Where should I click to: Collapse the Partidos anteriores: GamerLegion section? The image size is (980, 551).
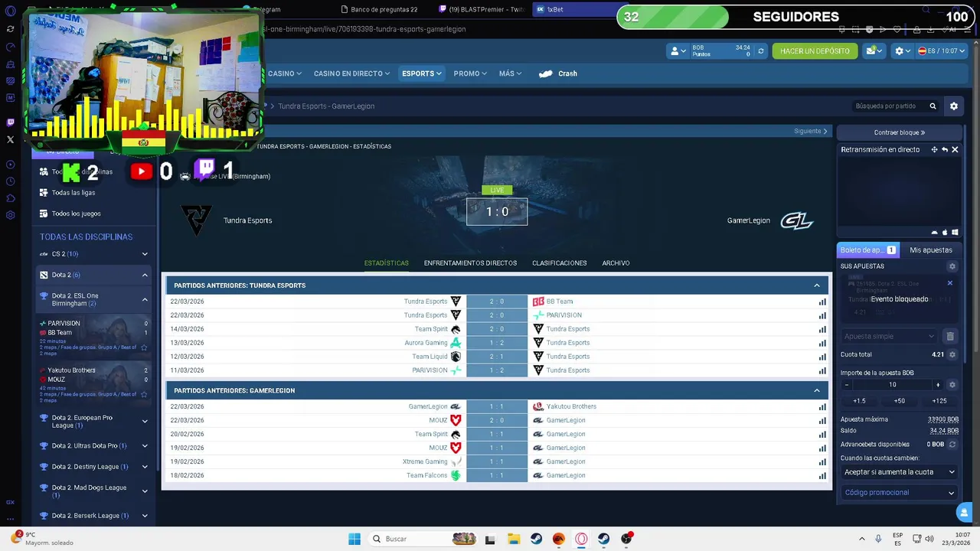click(817, 390)
